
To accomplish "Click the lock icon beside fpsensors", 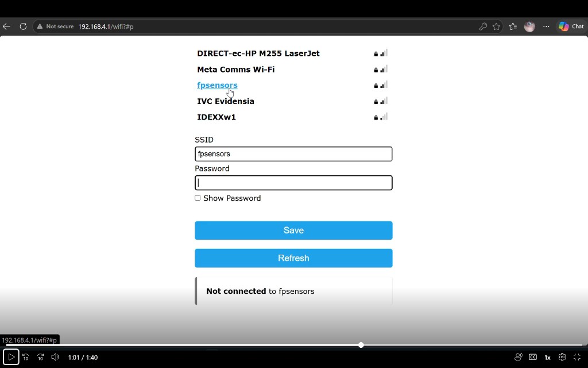I will pos(376,86).
